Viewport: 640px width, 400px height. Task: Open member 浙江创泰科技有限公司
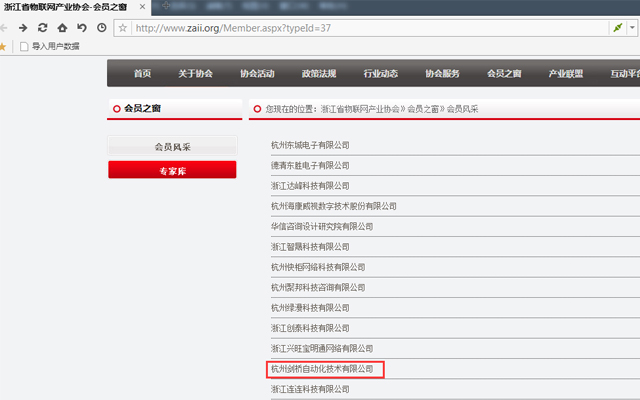point(310,328)
